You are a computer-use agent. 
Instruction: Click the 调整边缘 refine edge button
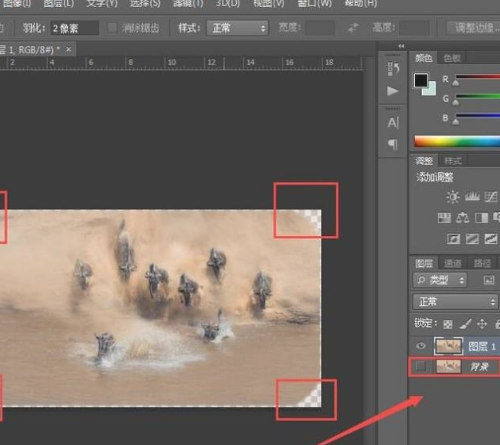(474, 28)
